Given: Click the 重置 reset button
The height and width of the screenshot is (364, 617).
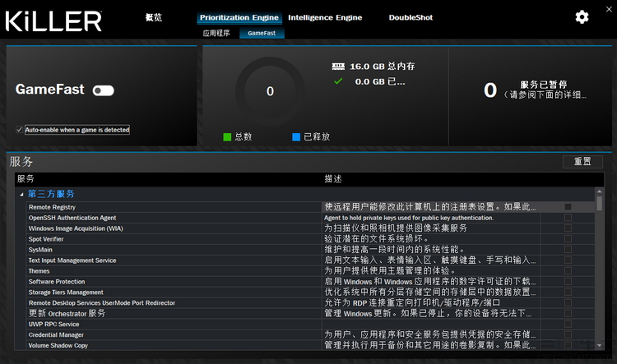Looking at the screenshot, I should tap(582, 162).
